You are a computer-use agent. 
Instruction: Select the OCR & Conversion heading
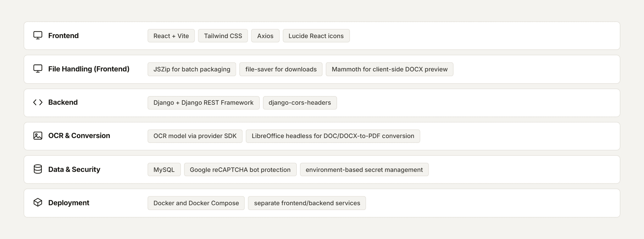tap(79, 136)
